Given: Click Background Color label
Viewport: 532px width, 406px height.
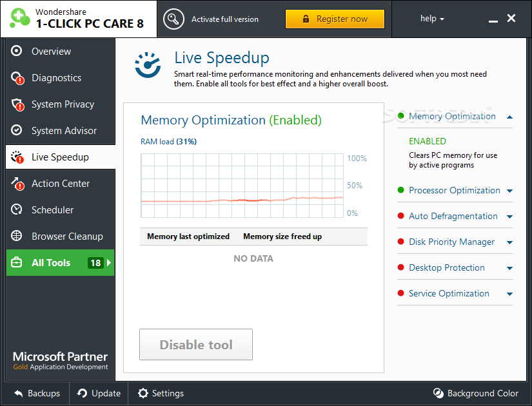Looking at the screenshot, I should pos(483,393).
